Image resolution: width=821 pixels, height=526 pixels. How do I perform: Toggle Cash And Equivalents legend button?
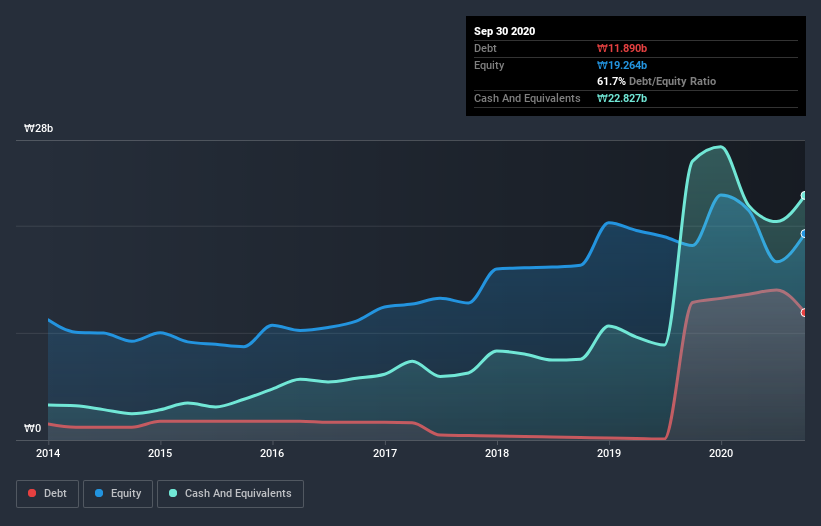[230, 494]
